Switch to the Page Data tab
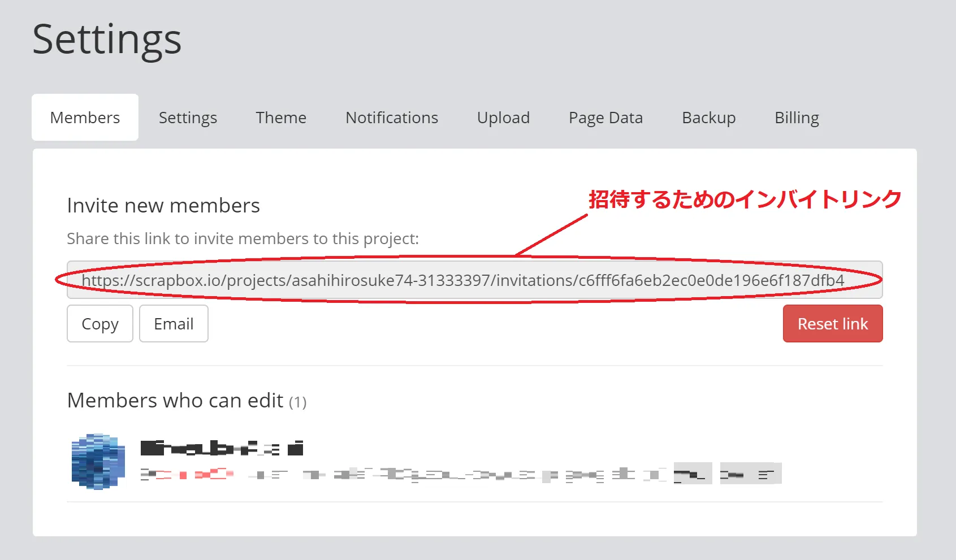956x560 pixels. click(x=605, y=118)
